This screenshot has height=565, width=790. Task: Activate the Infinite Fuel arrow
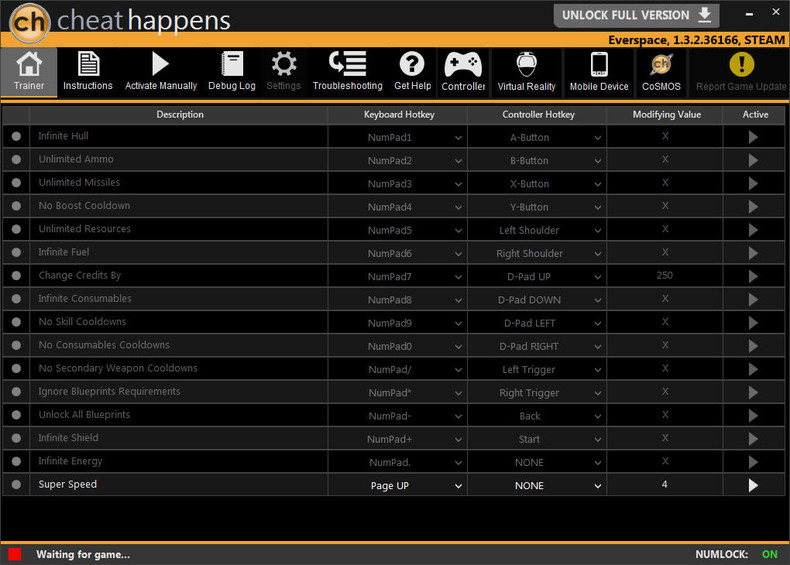coord(753,253)
